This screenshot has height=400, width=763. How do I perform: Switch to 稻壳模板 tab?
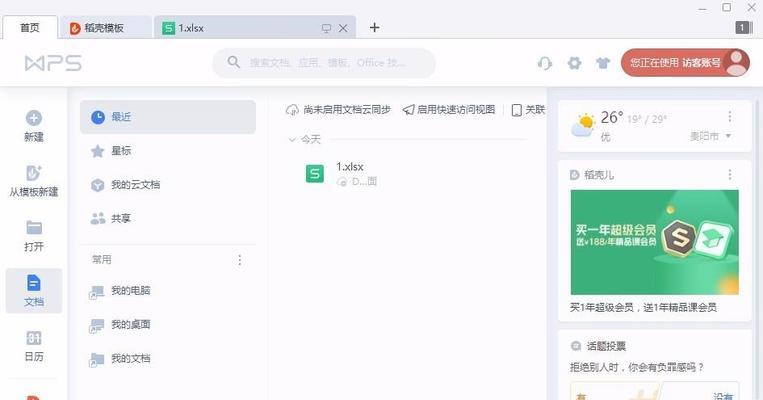click(x=105, y=28)
